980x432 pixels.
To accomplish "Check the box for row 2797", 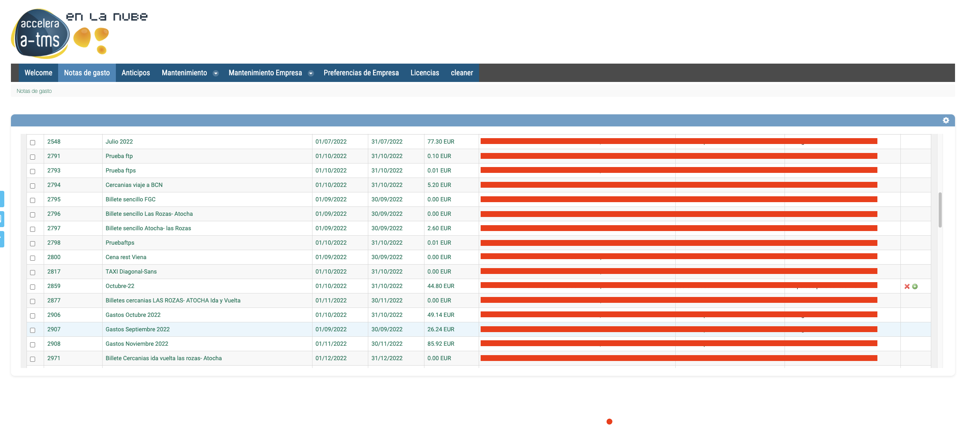I will pos(33,229).
